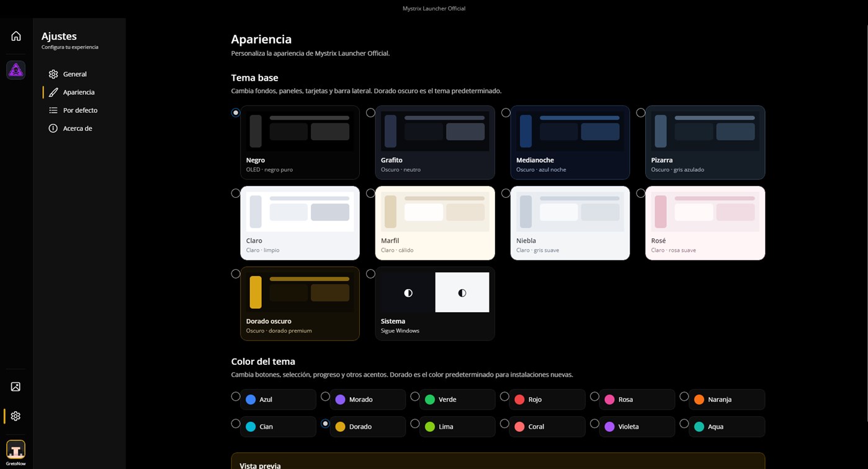This screenshot has width=868, height=469.
Task: Select the Negro theme radio button
Action: (236, 113)
